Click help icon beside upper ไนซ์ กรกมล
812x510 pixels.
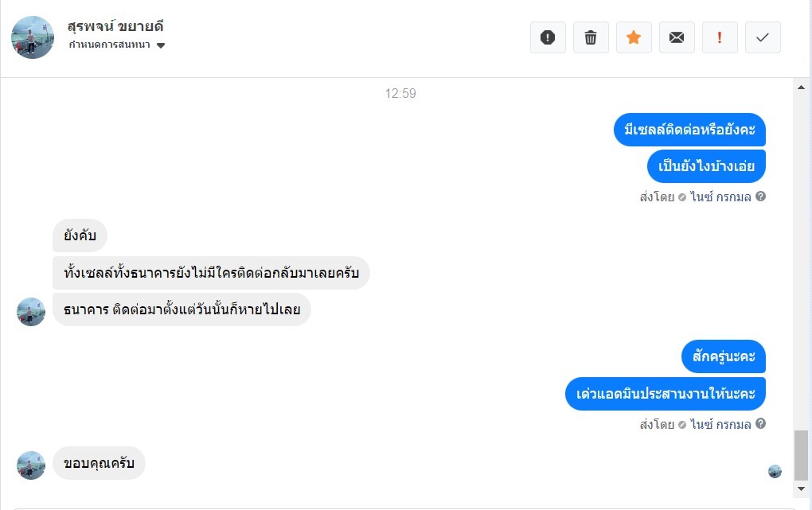760,197
